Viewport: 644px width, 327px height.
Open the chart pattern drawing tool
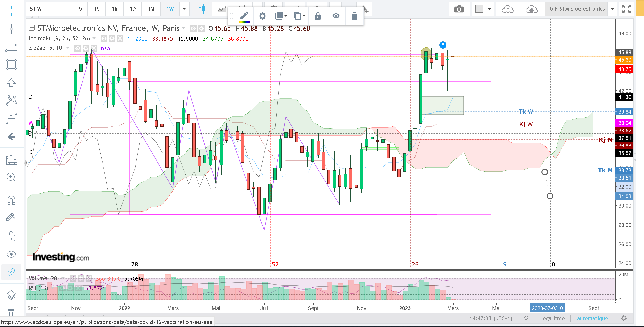pos(11,100)
